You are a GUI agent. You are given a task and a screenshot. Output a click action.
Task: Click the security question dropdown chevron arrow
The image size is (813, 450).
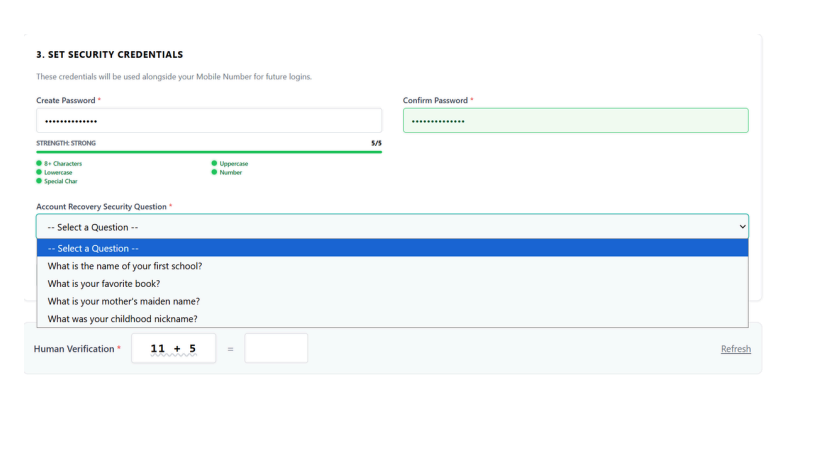740,227
